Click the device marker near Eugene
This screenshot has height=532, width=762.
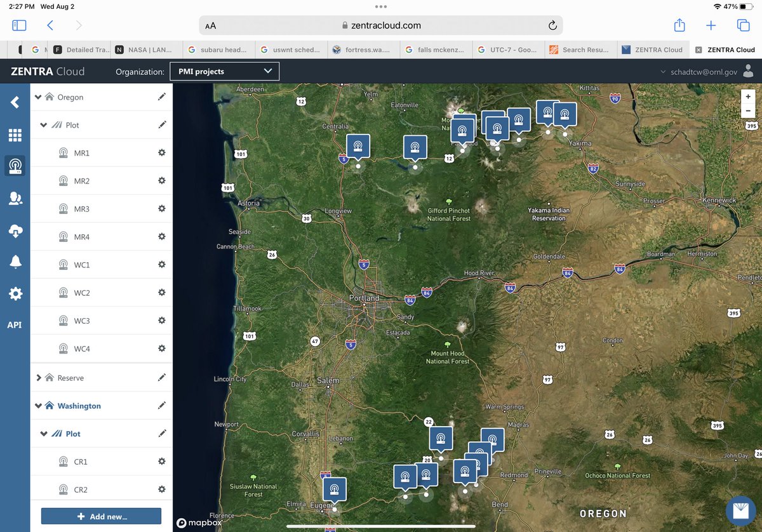(x=335, y=491)
